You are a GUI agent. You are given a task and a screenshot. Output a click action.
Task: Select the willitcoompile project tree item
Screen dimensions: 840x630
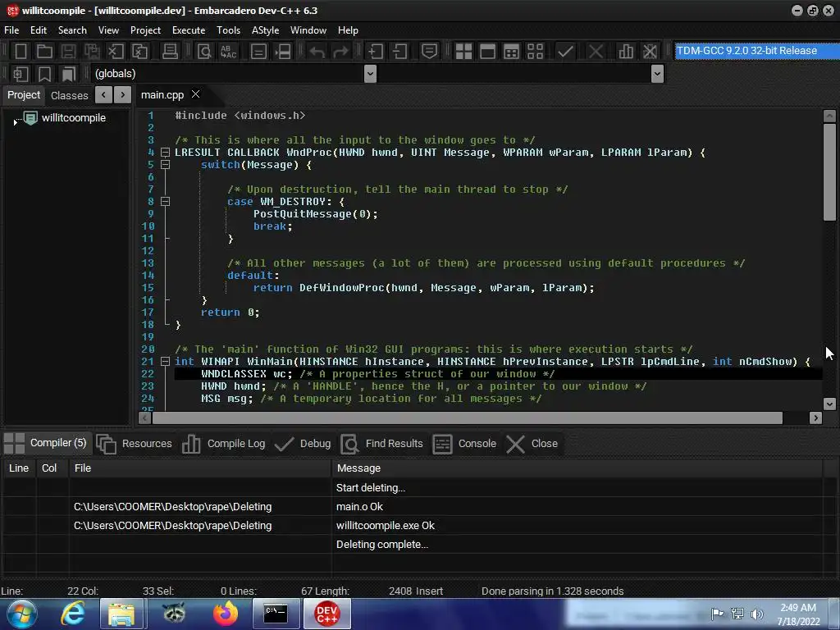73,118
